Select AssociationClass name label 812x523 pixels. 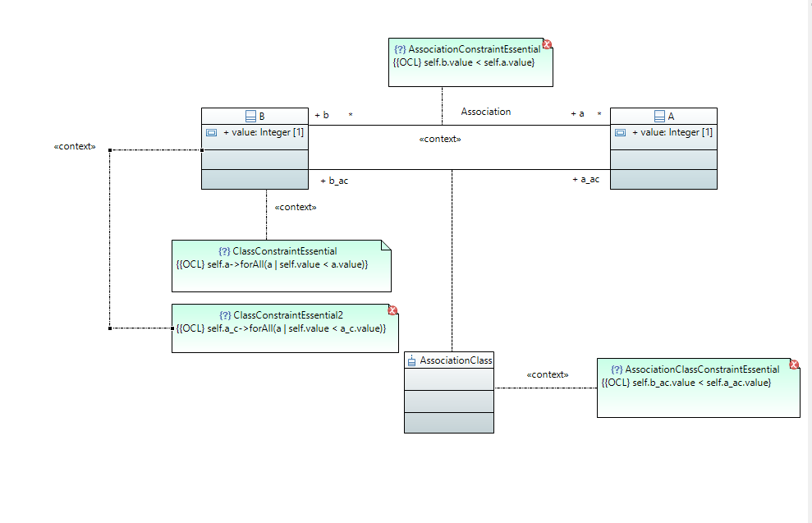(x=456, y=360)
